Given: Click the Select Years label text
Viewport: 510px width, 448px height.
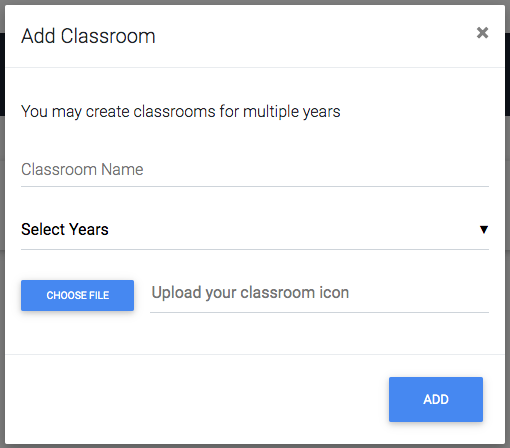Looking at the screenshot, I should click(65, 229).
